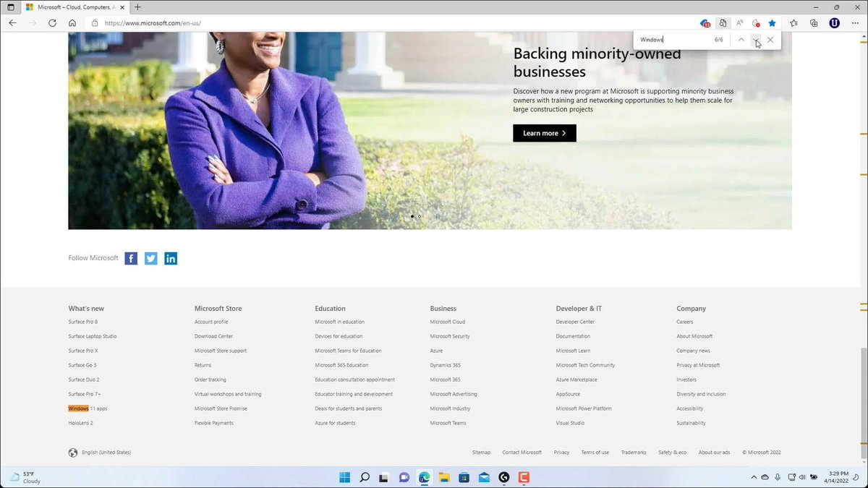
Task: Open Contact Microsoft link
Action: tap(522, 453)
